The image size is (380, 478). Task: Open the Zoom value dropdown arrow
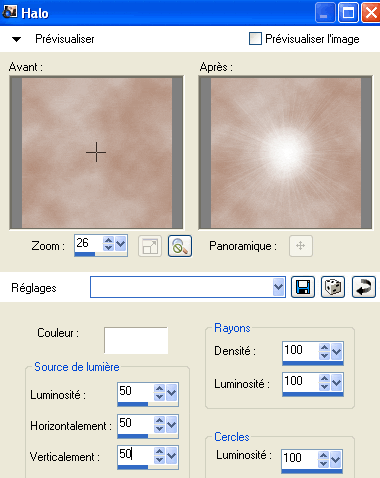point(120,244)
